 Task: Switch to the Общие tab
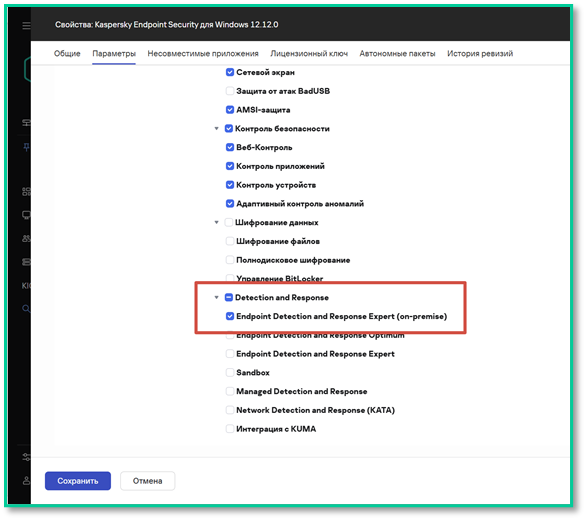point(67,53)
